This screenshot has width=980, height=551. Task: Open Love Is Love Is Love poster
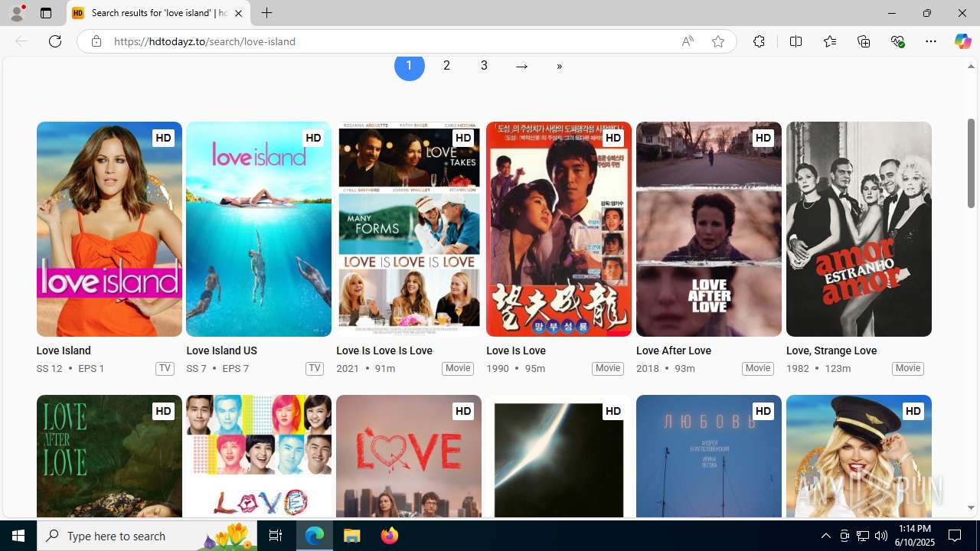(409, 229)
